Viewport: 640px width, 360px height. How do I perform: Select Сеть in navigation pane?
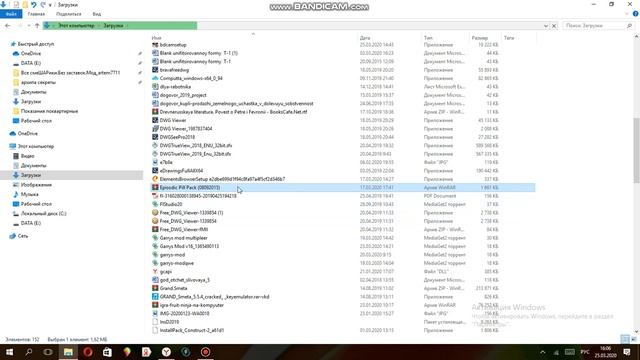[23, 236]
